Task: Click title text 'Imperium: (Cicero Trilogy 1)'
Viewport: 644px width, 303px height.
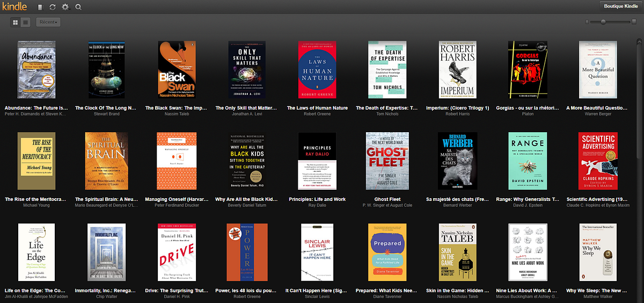Action: coord(457,108)
